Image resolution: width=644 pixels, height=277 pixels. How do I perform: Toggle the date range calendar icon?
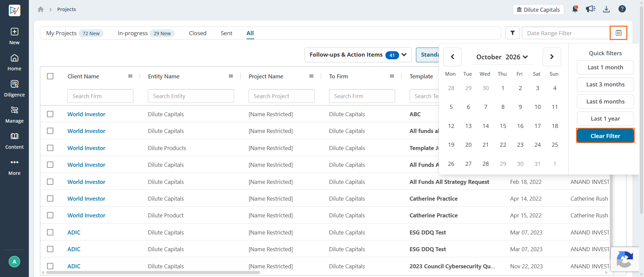619,33
